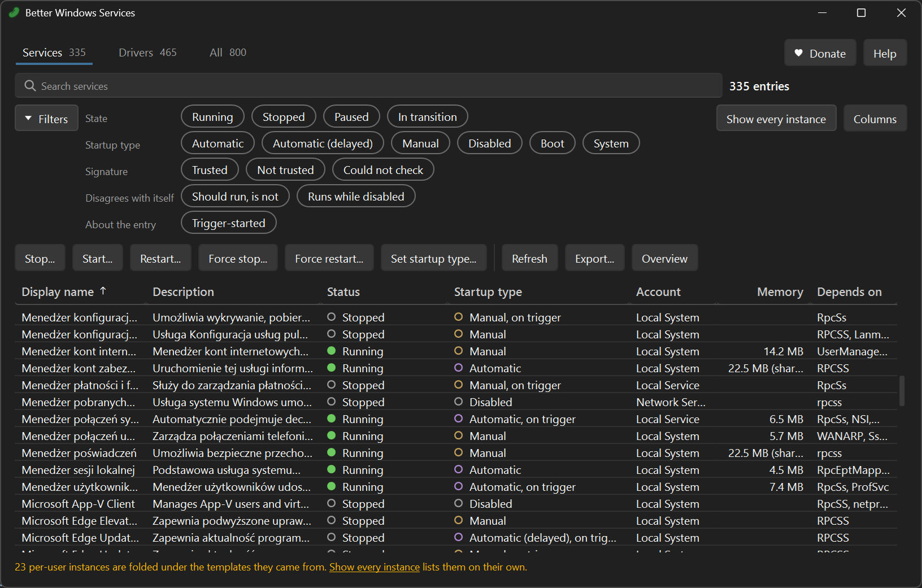Switch to the All tab

228,53
